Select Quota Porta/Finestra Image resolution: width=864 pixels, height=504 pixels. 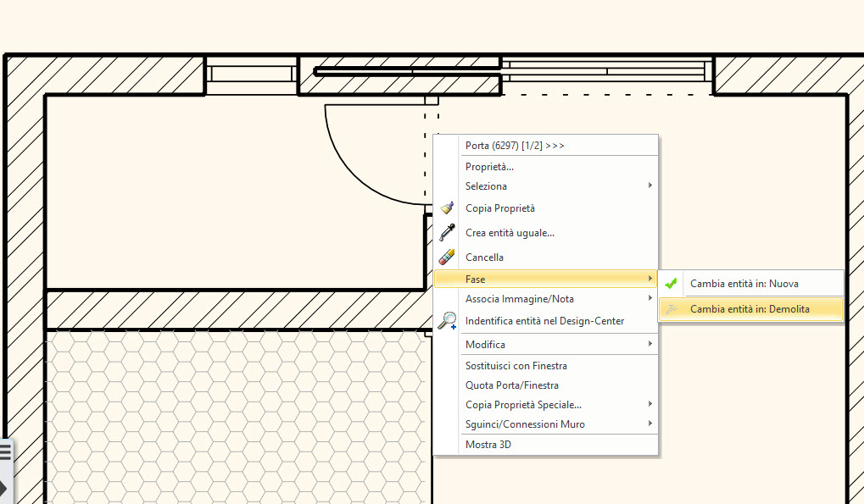(546, 385)
